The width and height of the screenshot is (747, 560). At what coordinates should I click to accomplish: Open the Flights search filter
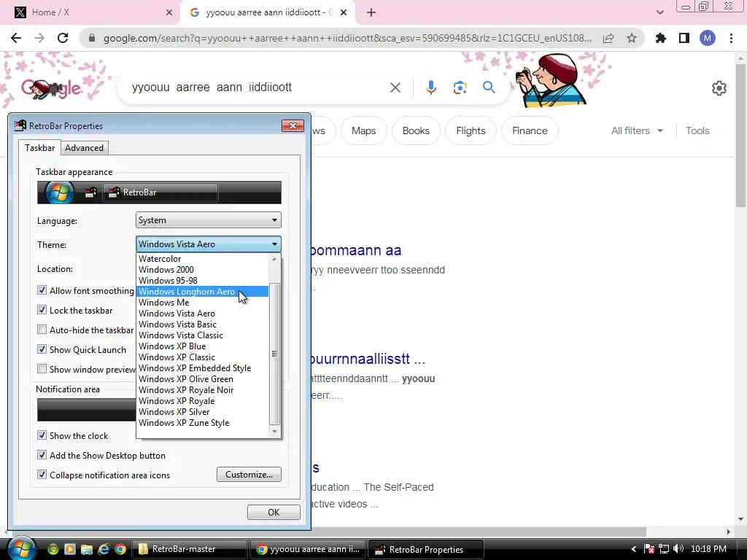471,131
